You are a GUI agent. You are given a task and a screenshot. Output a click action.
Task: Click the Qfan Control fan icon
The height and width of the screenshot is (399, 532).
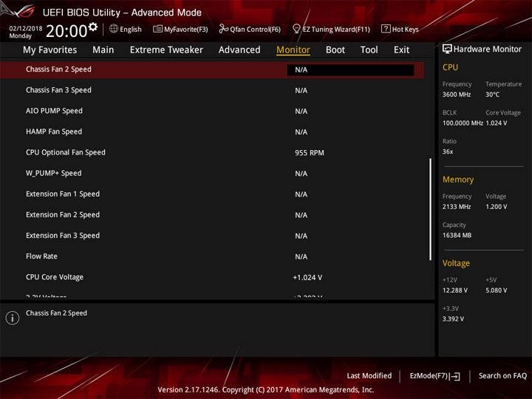coord(223,29)
